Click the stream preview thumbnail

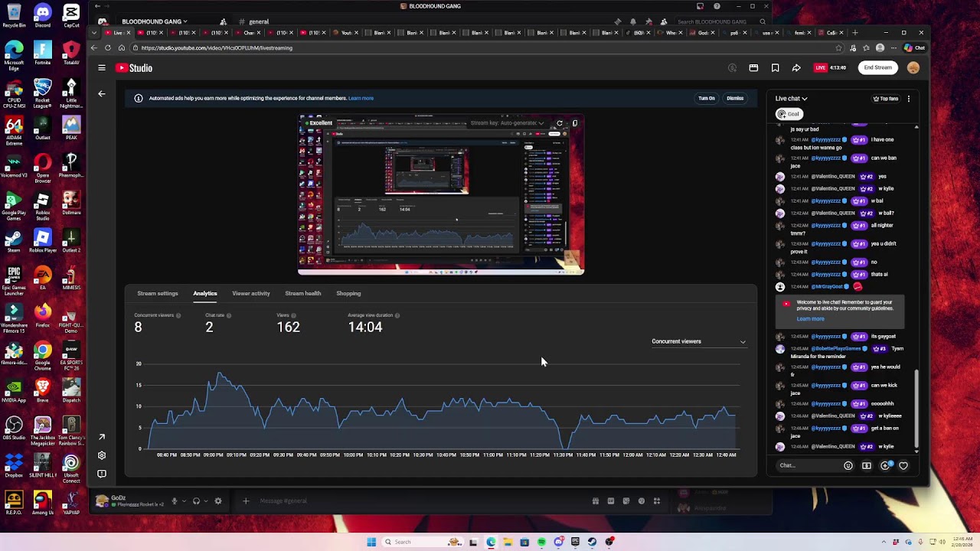click(441, 194)
